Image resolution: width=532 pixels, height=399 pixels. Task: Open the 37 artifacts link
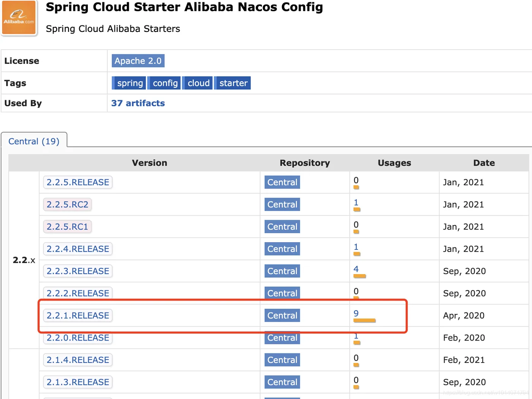[x=138, y=103]
